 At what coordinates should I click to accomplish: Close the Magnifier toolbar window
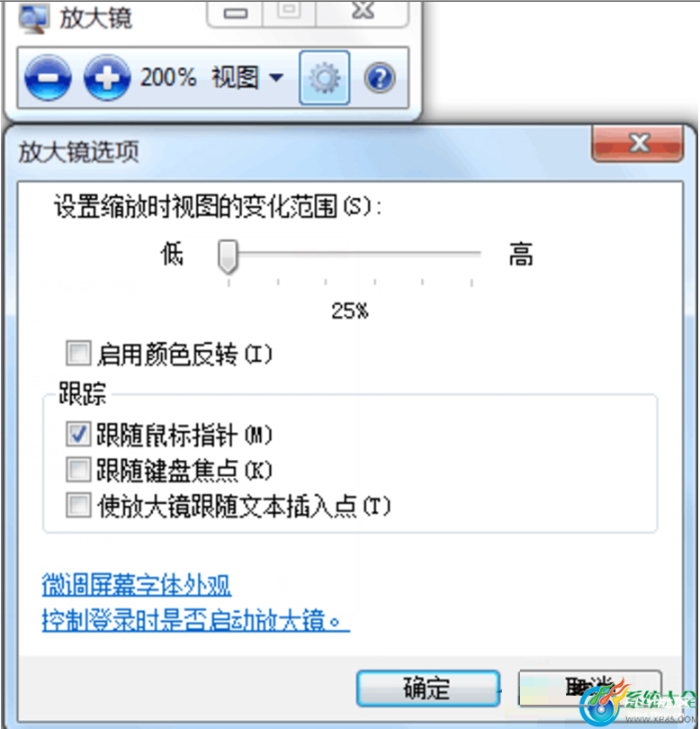(x=363, y=12)
